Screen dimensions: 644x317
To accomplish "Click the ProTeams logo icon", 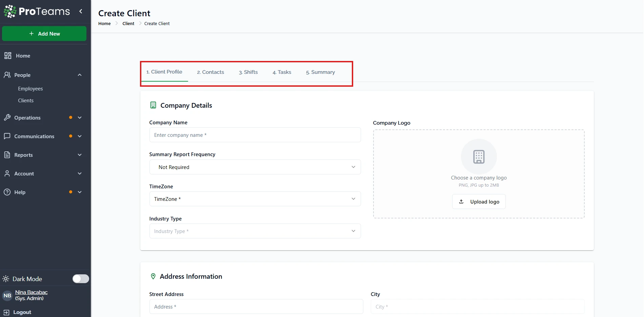I will [x=10, y=12].
